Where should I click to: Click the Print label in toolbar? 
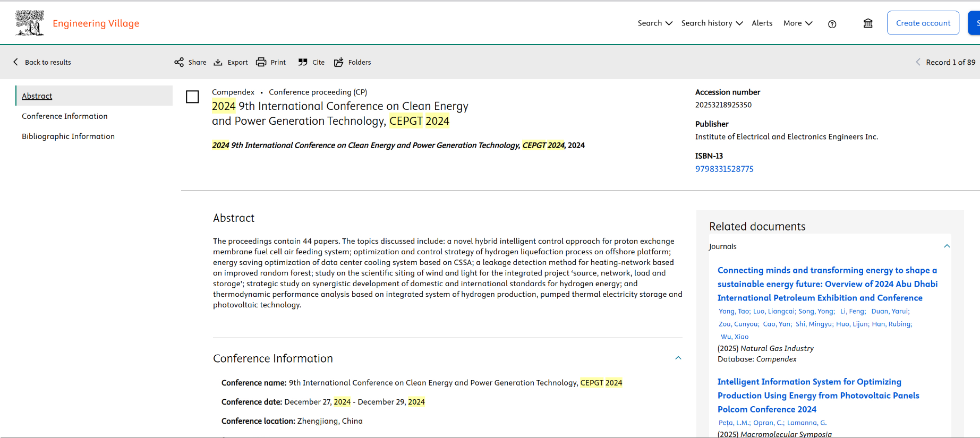[278, 62]
